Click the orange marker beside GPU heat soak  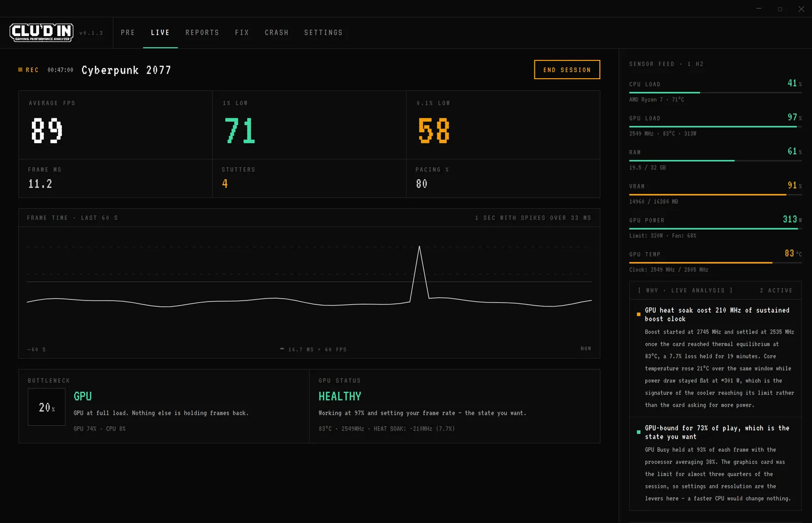tap(638, 314)
